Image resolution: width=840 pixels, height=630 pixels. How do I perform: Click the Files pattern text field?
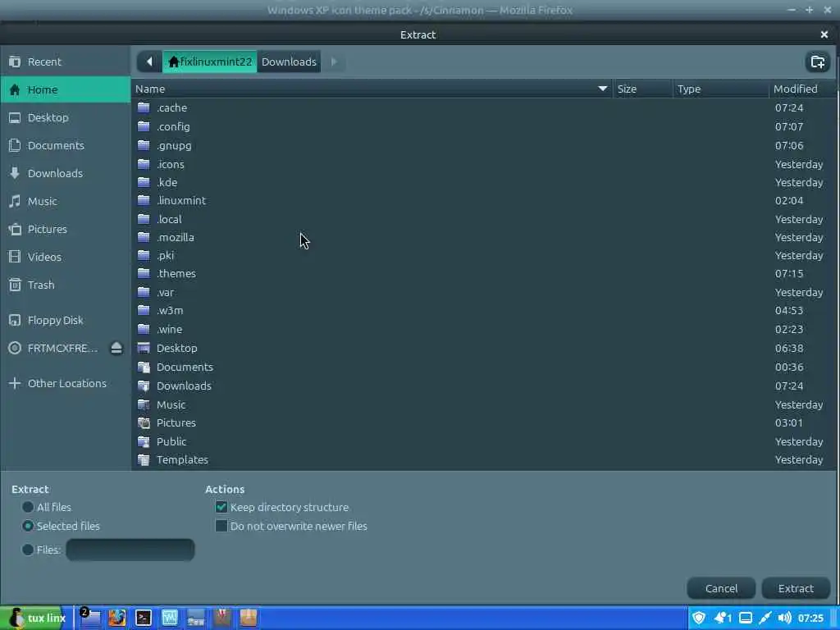point(130,550)
